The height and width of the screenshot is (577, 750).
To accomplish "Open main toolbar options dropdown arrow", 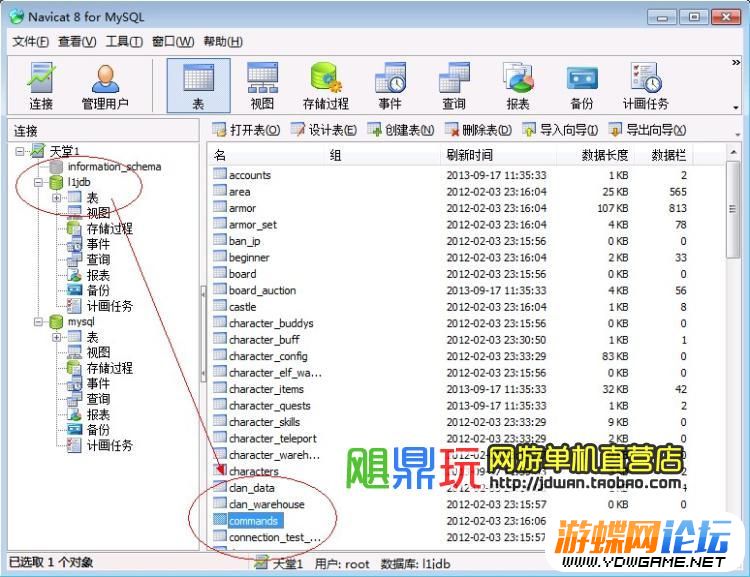I will point(736,108).
